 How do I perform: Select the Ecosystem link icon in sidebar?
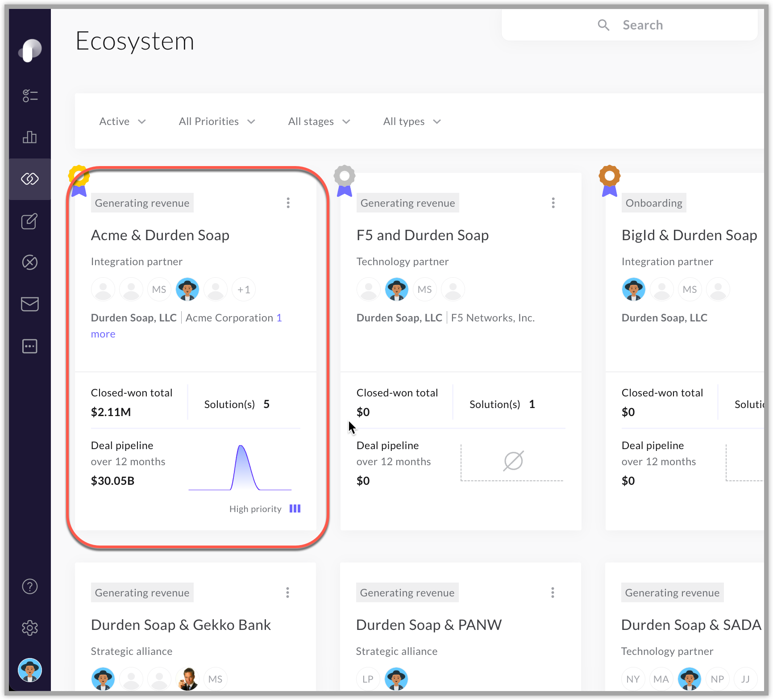point(30,179)
